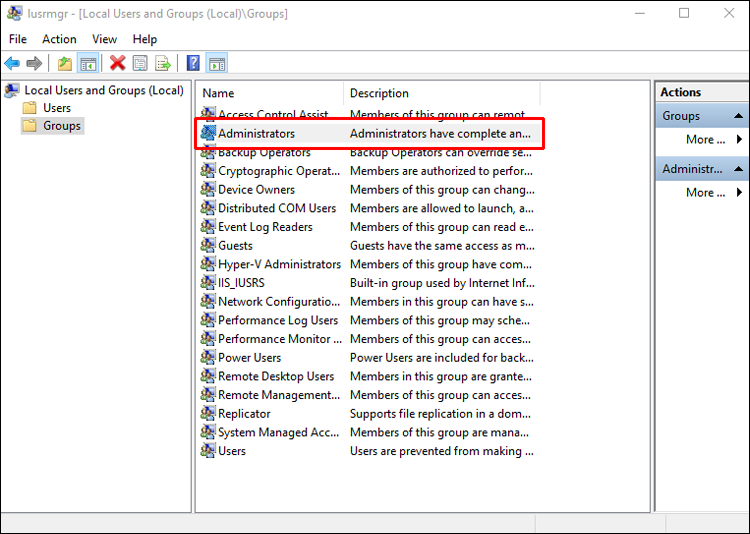Screen dimensions: 750x534
Task: Click the Export List toolbar icon
Action: click(x=163, y=63)
